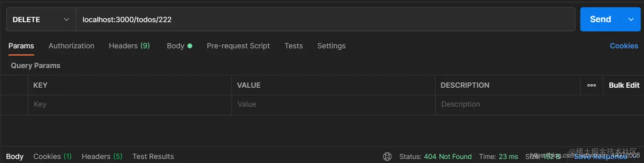Switch to the Authorization tab
This screenshot has width=644, height=163.
72,46
